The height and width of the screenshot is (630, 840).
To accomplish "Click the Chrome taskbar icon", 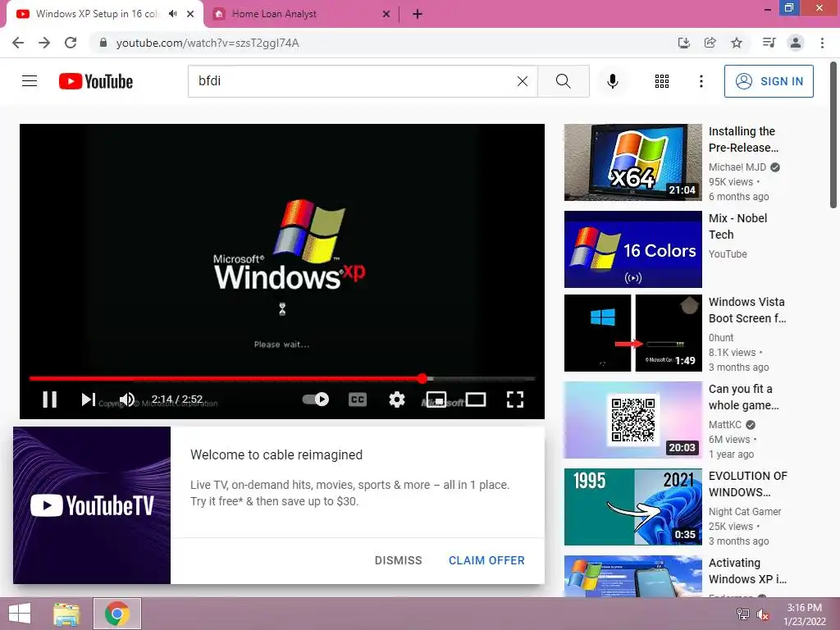I will tap(116, 614).
